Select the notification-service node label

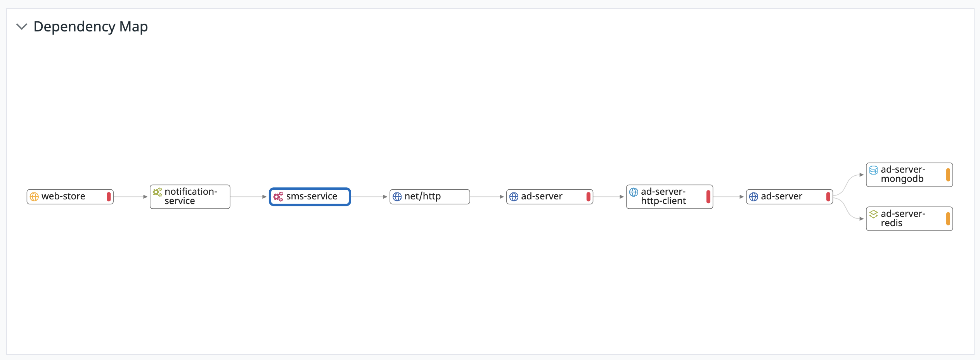coord(190,196)
